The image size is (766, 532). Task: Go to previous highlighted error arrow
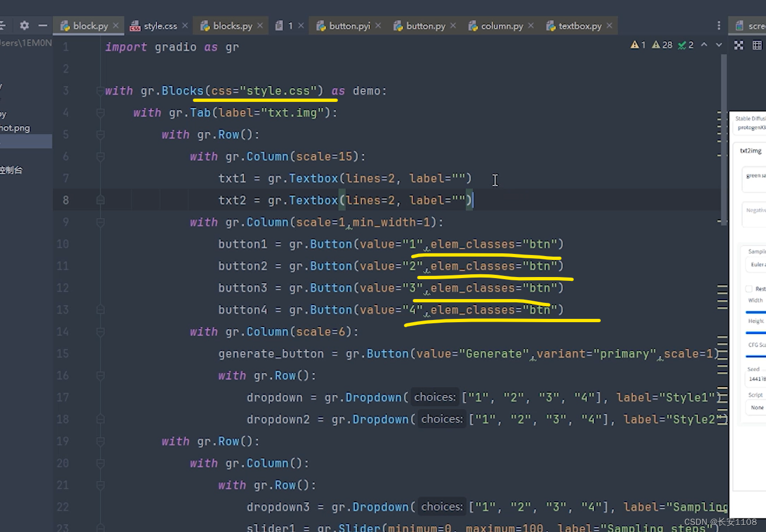(704, 45)
